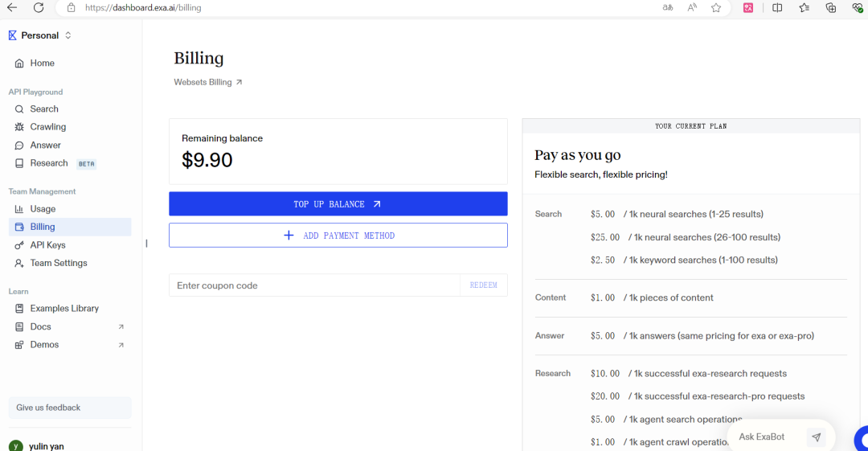Open the read aloud icon
The width and height of the screenshot is (868, 451).
click(692, 8)
